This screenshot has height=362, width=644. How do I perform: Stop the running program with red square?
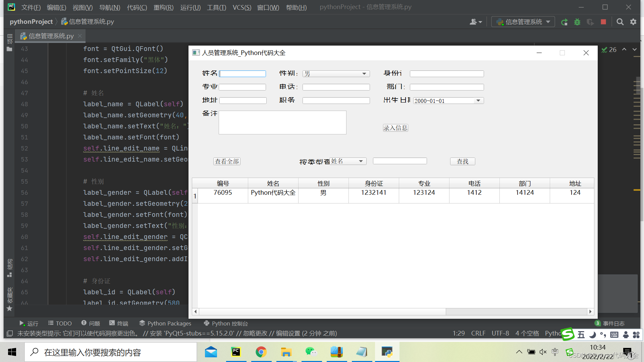[603, 22]
